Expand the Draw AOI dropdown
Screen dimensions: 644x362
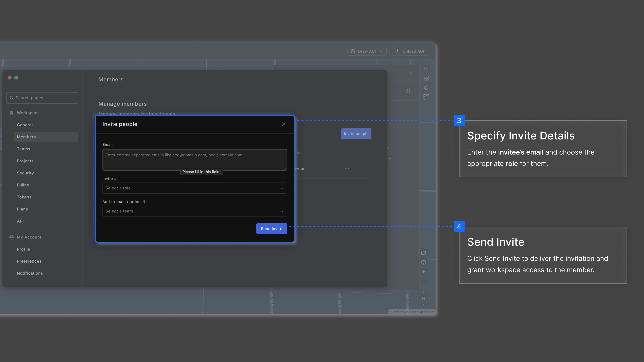click(x=367, y=51)
